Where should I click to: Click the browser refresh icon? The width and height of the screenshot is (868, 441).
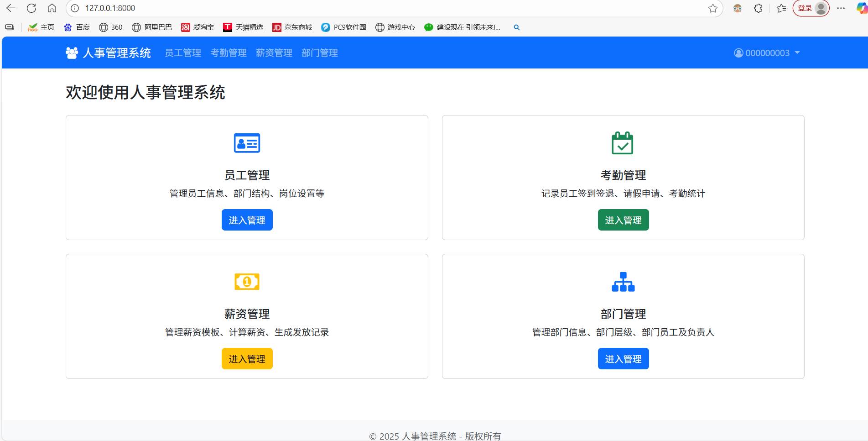click(x=31, y=8)
